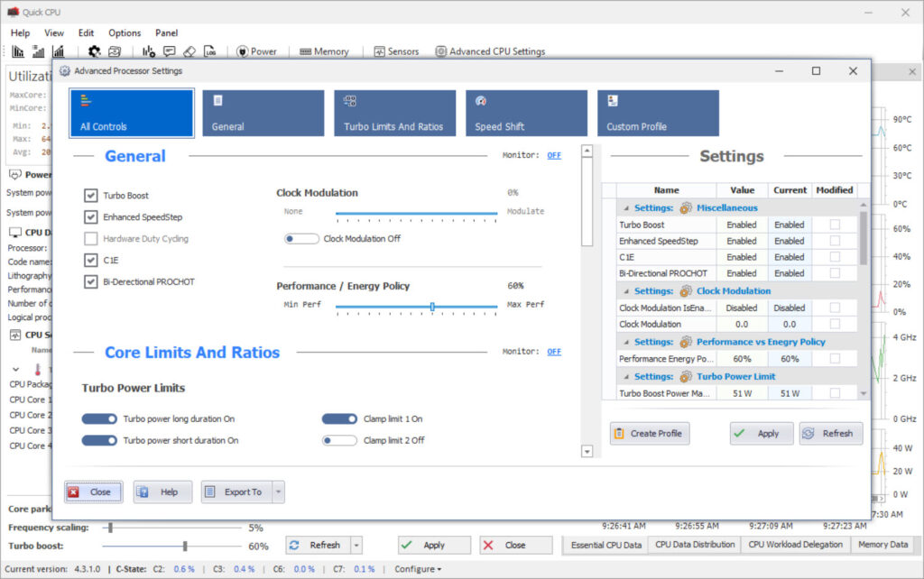The image size is (924, 579).
Task: Switch to the Speed Shift tab
Action: point(526,113)
